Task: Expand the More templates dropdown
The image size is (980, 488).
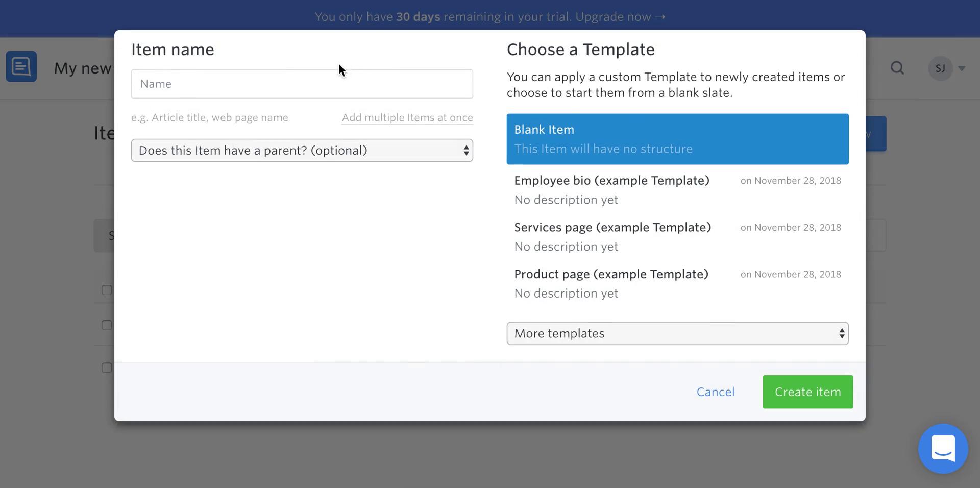Action: [x=677, y=333]
